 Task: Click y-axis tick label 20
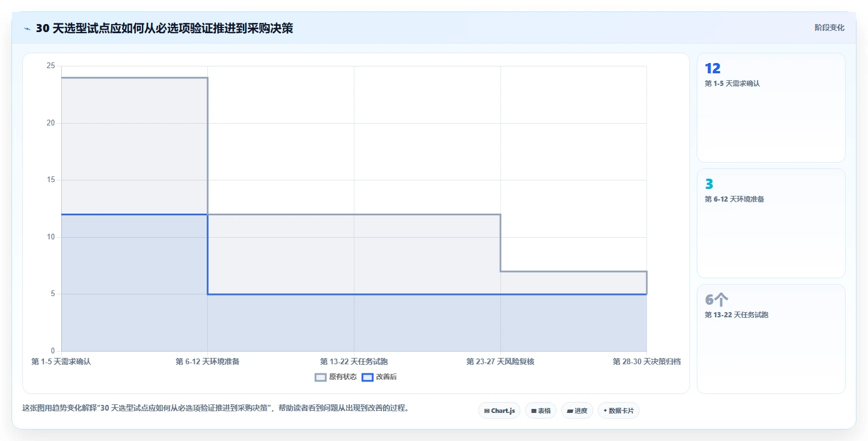coord(50,123)
